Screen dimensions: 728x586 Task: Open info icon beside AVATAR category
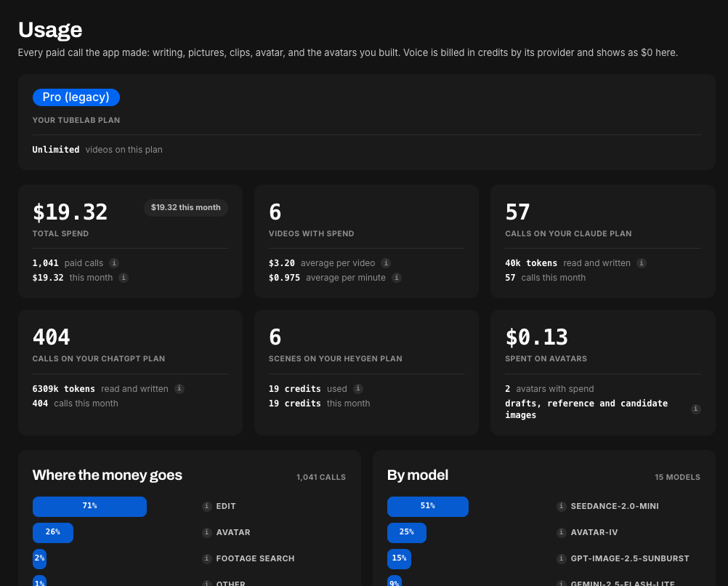[207, 532]
